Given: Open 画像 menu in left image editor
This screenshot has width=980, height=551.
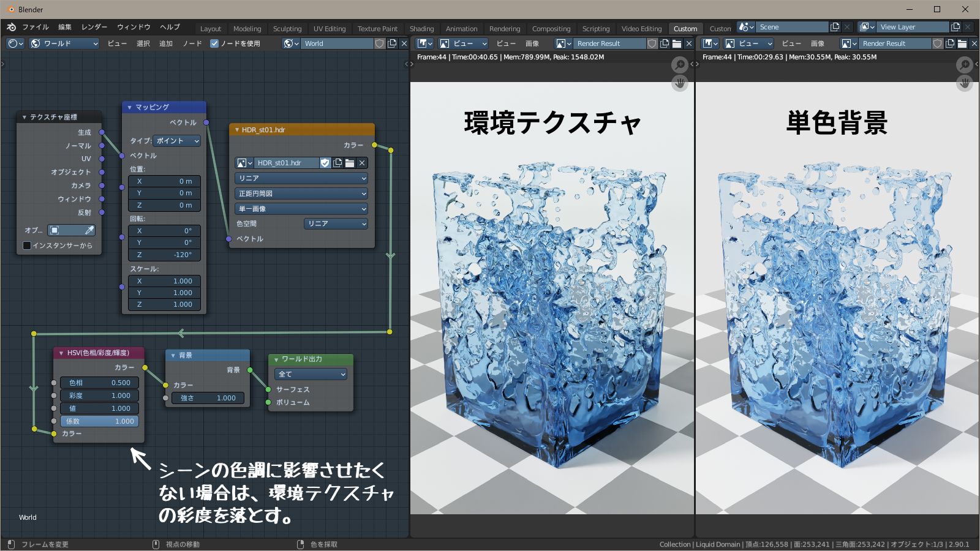Looking at the screenshot, I should pyautogui.click(x=532, y=43).
